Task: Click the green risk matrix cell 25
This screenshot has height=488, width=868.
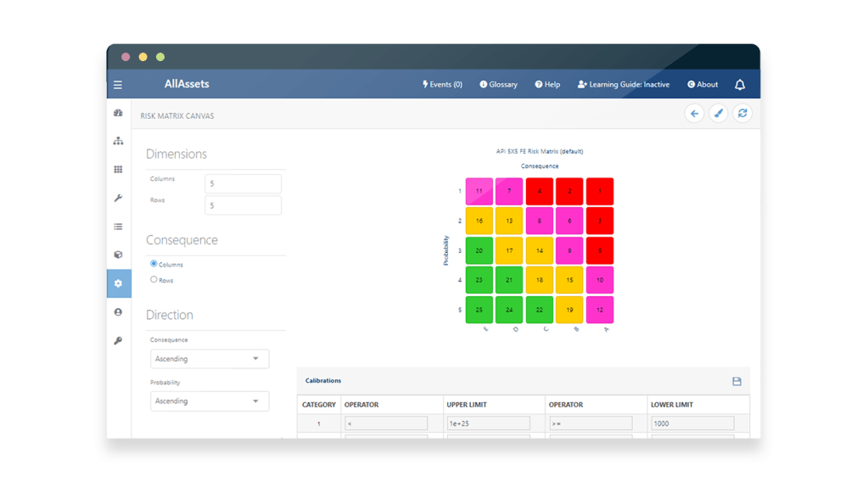Action: coord(479,310)
